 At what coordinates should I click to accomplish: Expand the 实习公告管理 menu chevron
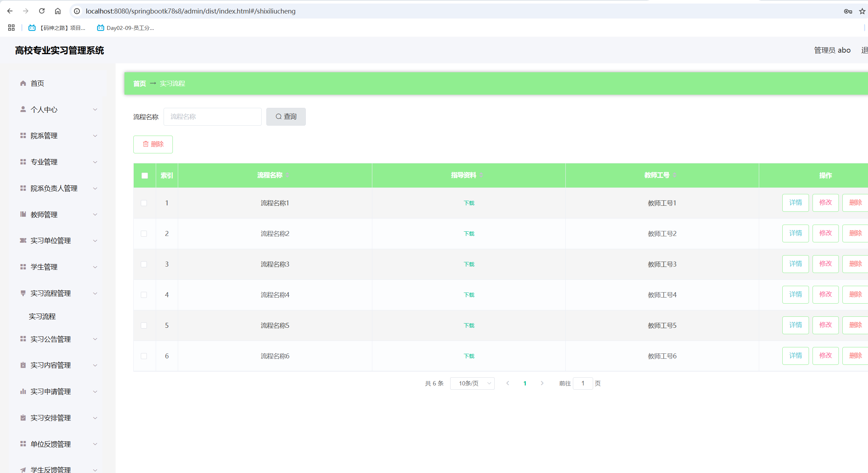tap(95, 339)
